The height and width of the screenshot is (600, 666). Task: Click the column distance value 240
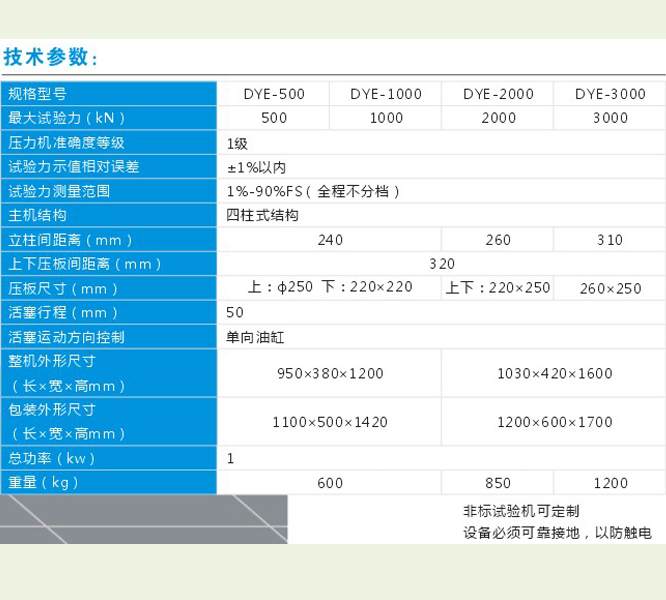point(330,240)
